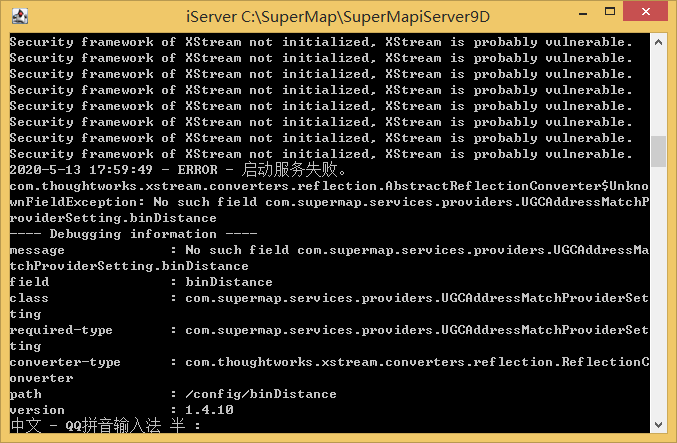Click the 'roviderSetting.binDistance' exception line
The width and height of the screenshot is (677, 443).
[113, 218]
